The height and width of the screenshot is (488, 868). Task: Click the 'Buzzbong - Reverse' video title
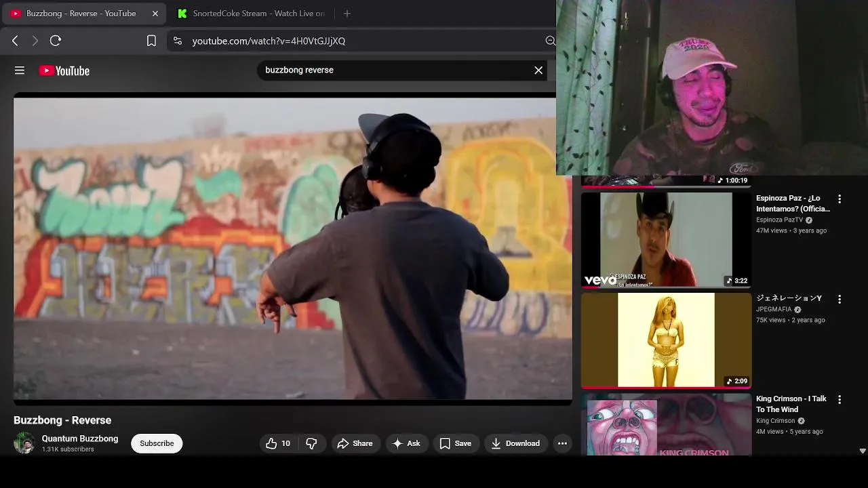pos(62,420)
